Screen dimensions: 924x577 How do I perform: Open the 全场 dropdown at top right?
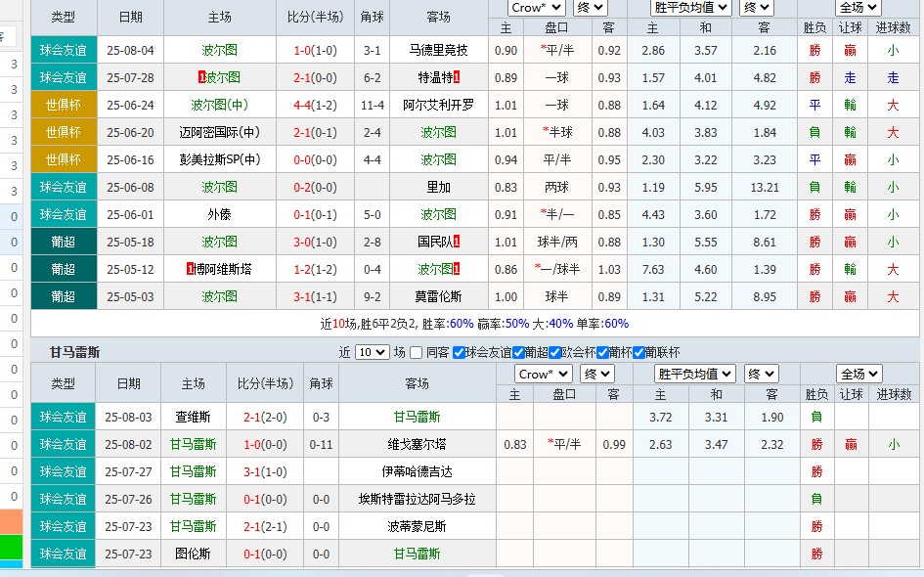857,7
